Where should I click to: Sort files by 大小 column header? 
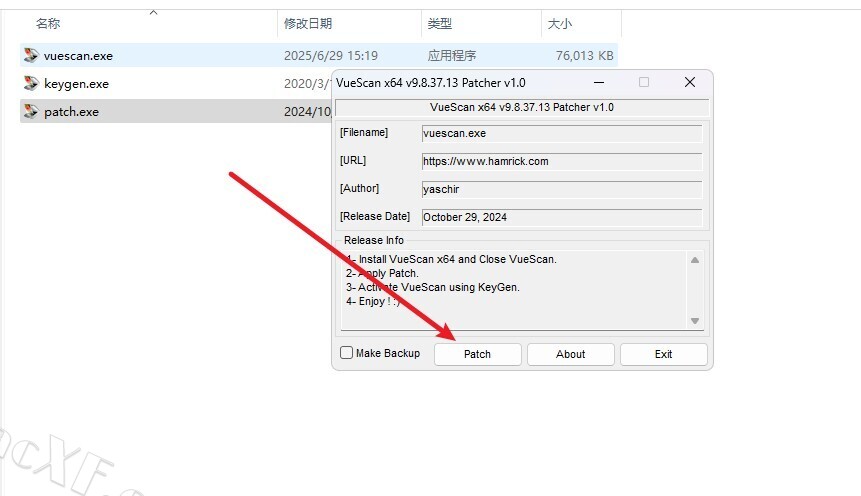click(x=560, y=24)
